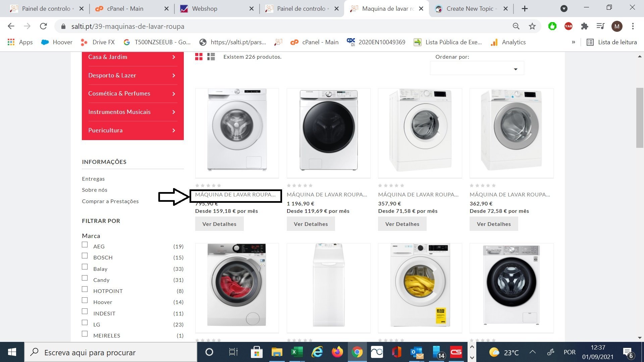The image size is (644, 362).
Task: Switch to list view icon
Action: 211,57
